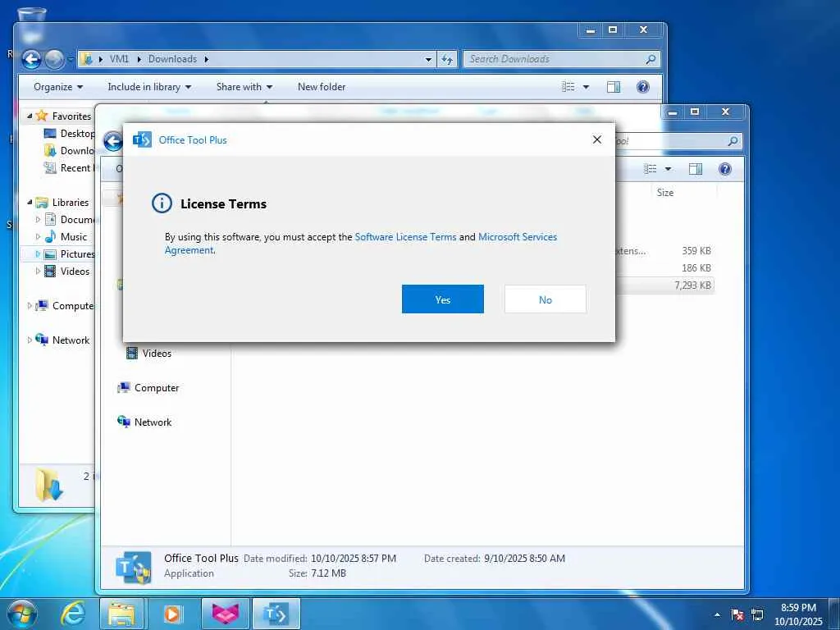
Task: Open Help in Downloads window
Action: [x=643, y=87]
